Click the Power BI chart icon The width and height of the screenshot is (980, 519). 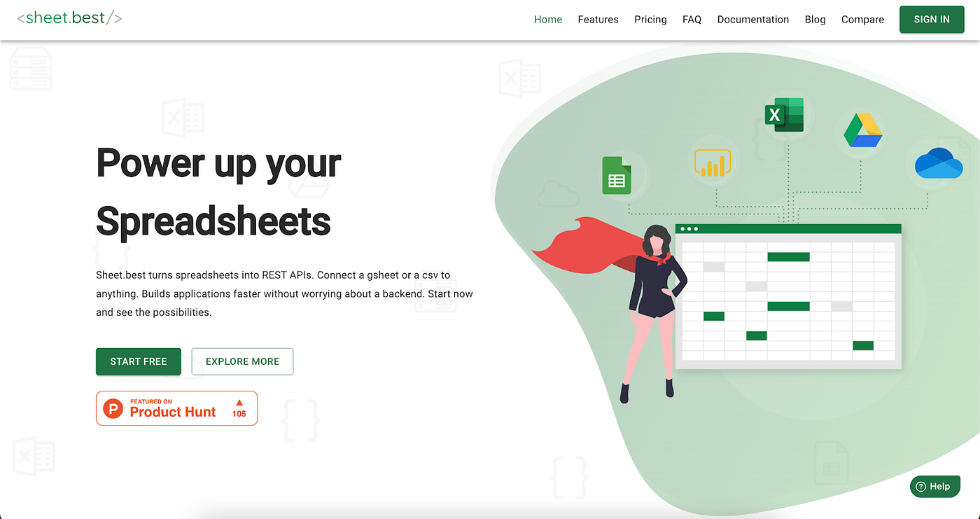[713, 162]
